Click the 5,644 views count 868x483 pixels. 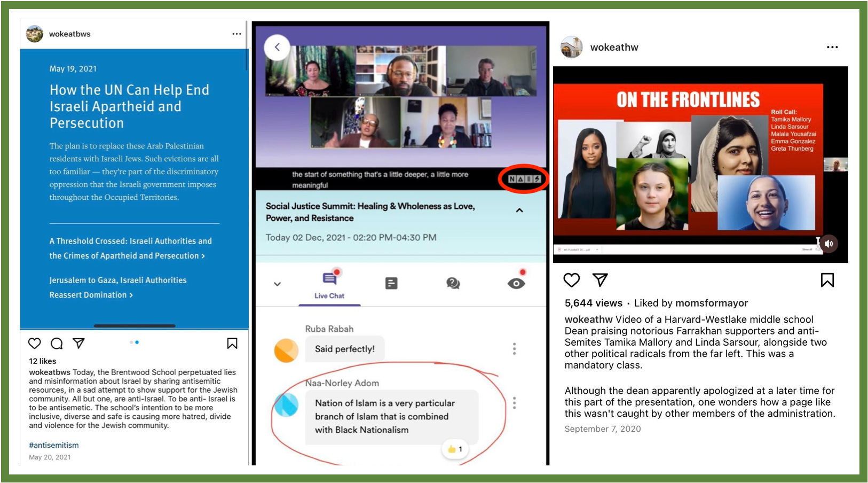pos(594,303)
